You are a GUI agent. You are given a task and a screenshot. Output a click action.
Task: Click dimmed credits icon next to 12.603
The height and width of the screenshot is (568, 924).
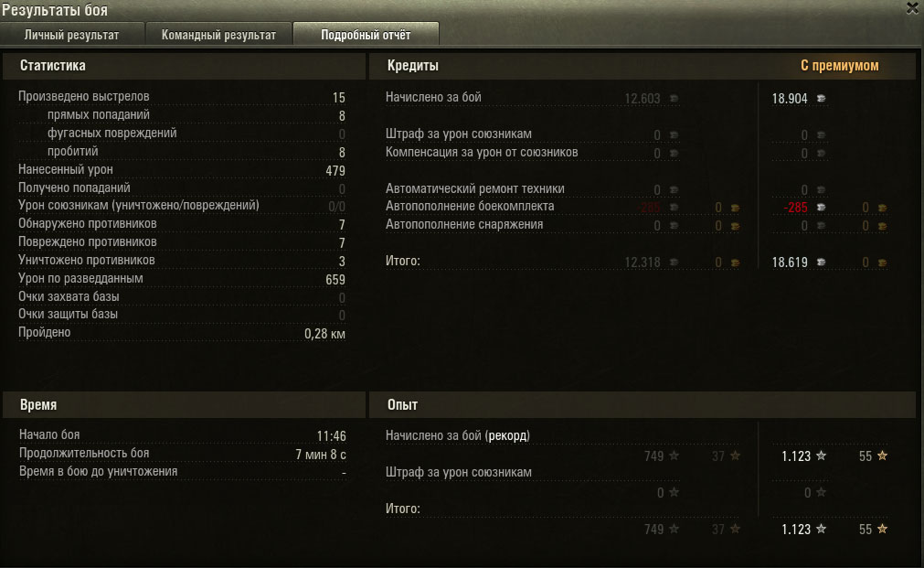[x=674, y=99]
